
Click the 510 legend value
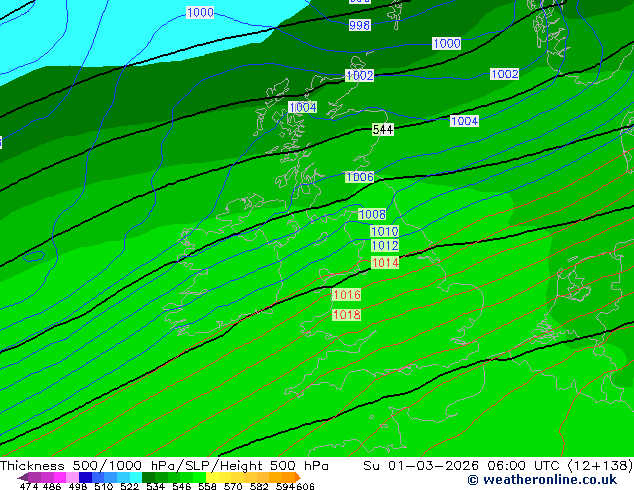point(104,486)
